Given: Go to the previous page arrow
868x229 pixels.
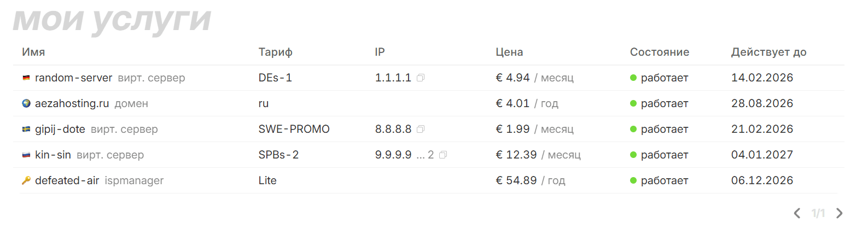Looking at the screenshot, I should pos(797,213).
